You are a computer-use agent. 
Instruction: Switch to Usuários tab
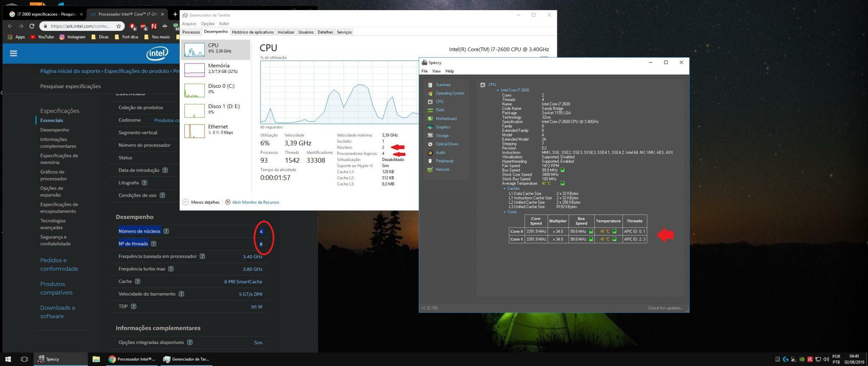tap(306, 32)
